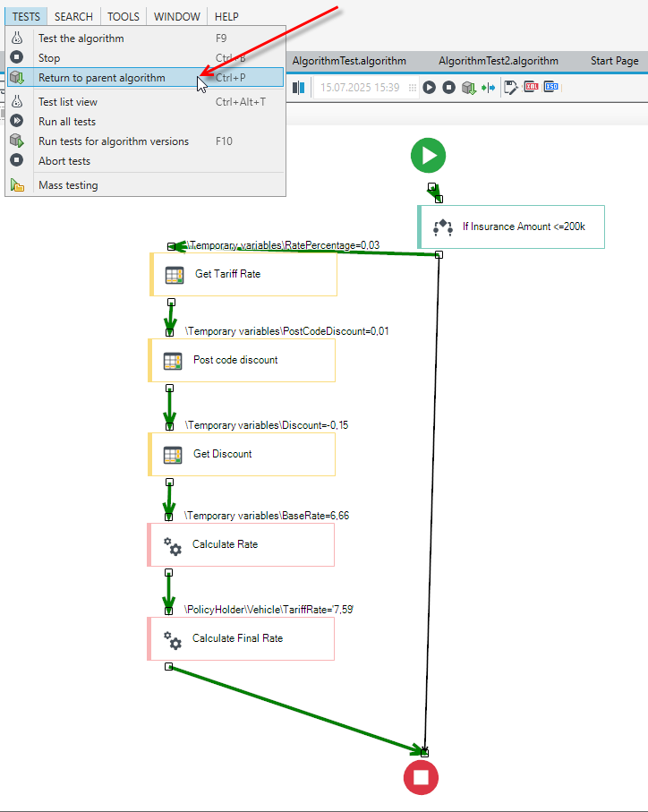Select the 'Calculate Final Rate' block
This screenshot has height=812, width=648.
[x=241, y=638]
